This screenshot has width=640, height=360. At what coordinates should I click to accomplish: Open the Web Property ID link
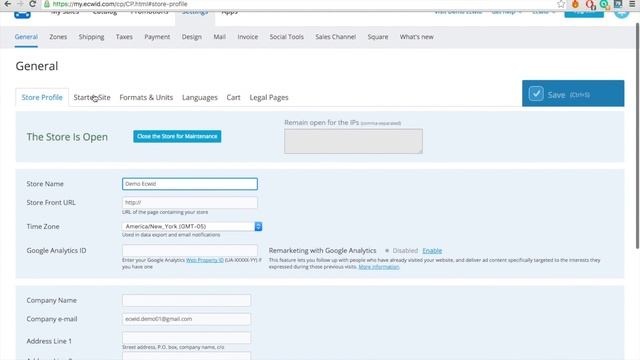pyautogui.click(x=204, y=260)
